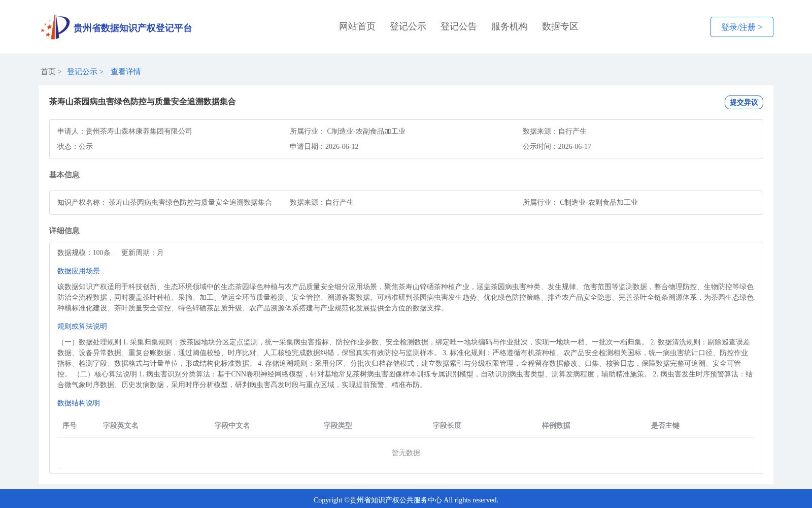Click the summary box 所属行业 C制造业-农副食品加工业

pos(348,131)
